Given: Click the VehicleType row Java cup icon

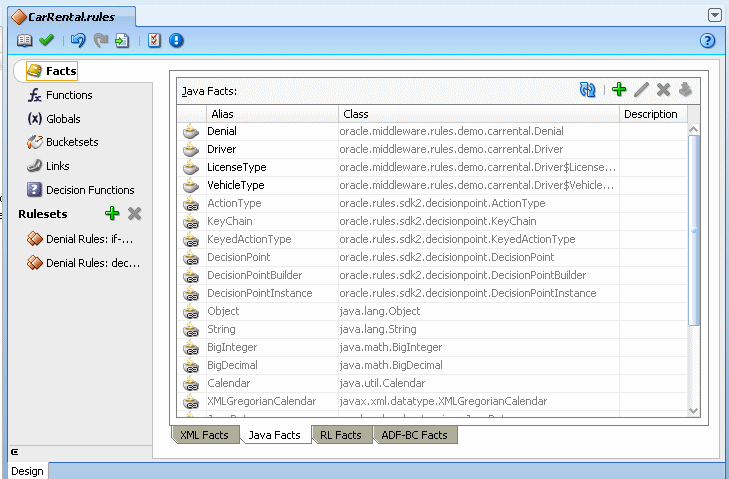Looking at the screenshot, I should (x=191, y=186).
